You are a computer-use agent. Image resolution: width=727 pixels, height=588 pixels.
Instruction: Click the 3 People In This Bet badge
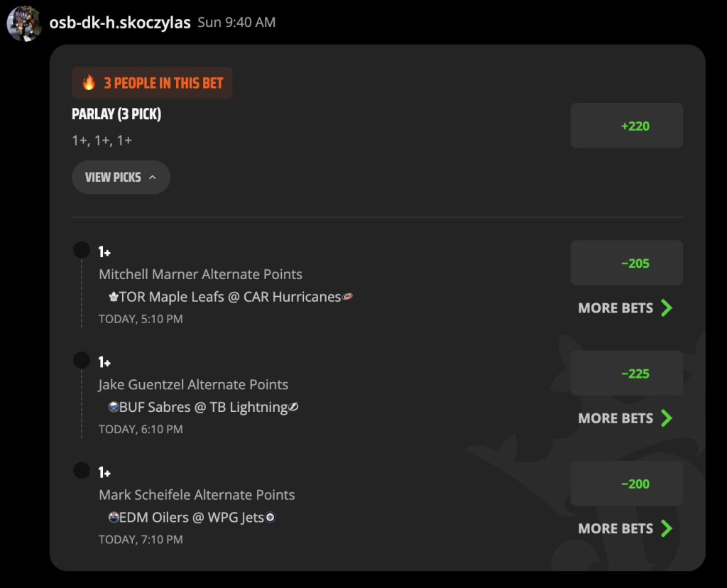click(152, 82)
